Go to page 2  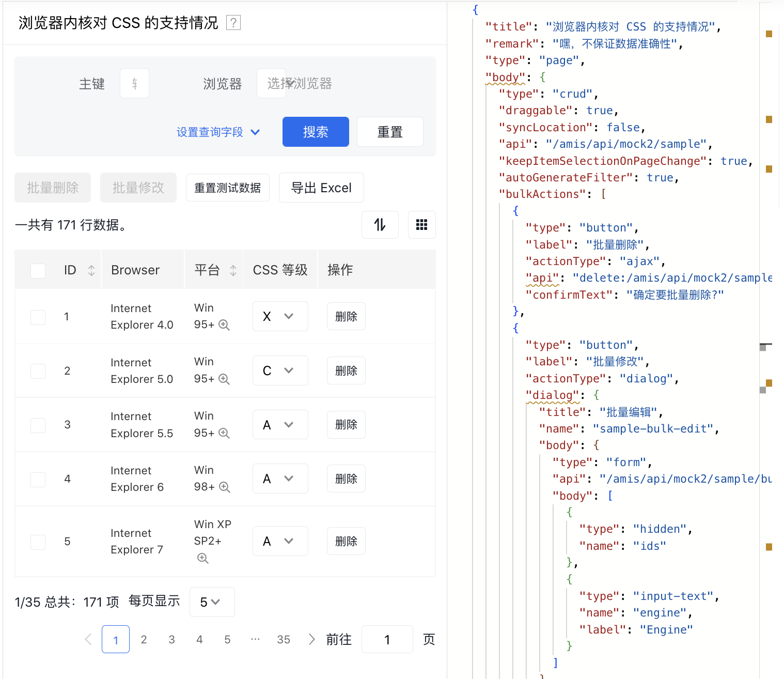[144, 640]
